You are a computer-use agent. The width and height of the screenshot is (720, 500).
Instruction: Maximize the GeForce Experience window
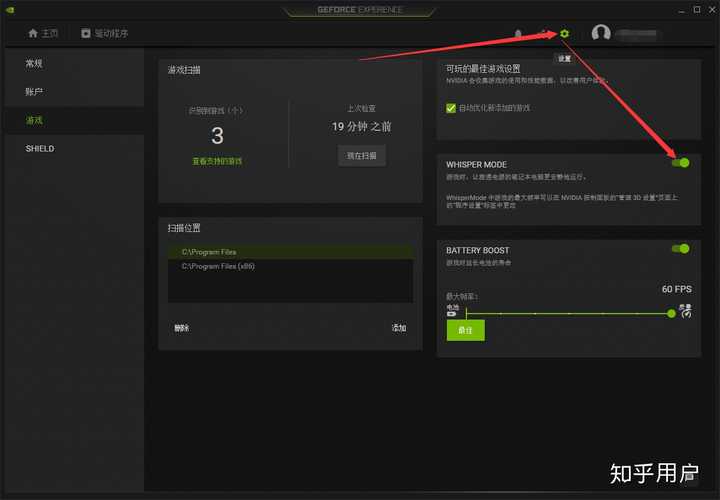(697, 9)
